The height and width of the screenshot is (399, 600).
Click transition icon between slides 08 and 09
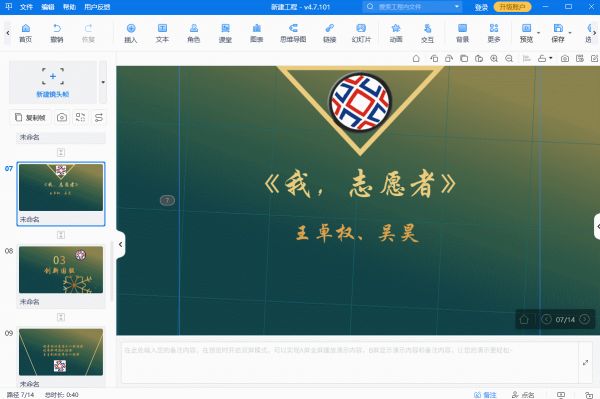(x=61, y=317)
